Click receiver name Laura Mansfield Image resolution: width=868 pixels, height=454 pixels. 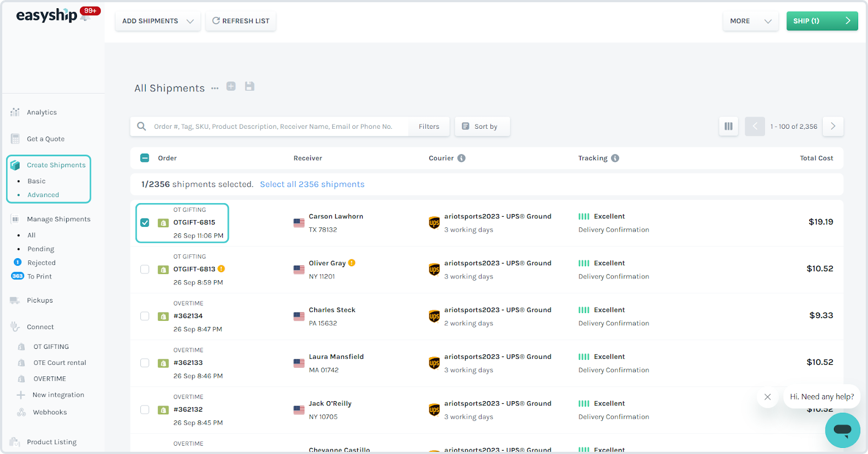336,357
